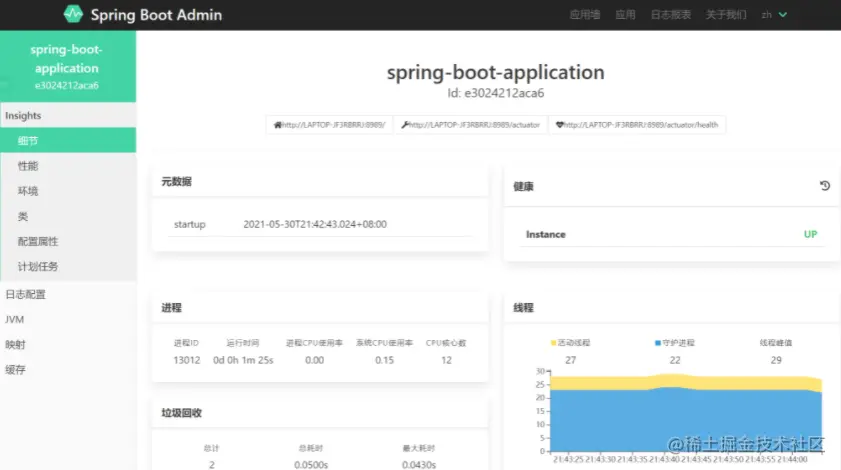Click the wrench icon for actuator link
This screenshot has width=841, height=470.
pos(405,125)
